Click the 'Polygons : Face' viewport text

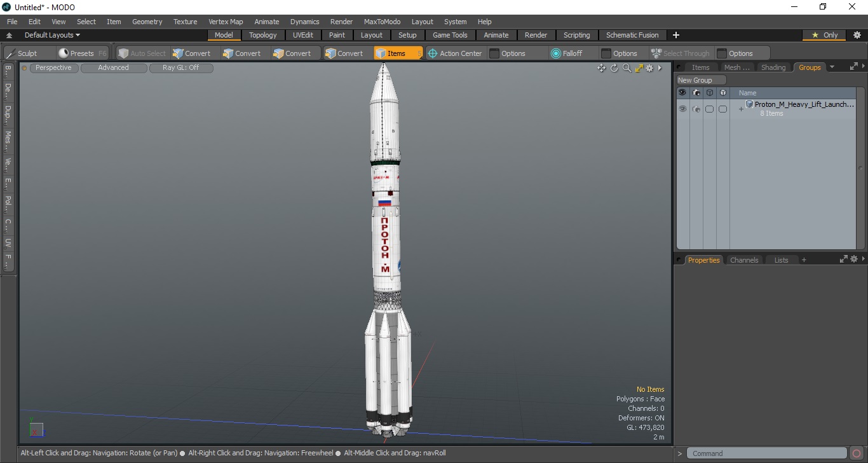pyautogui.click(x=641, y=399)
